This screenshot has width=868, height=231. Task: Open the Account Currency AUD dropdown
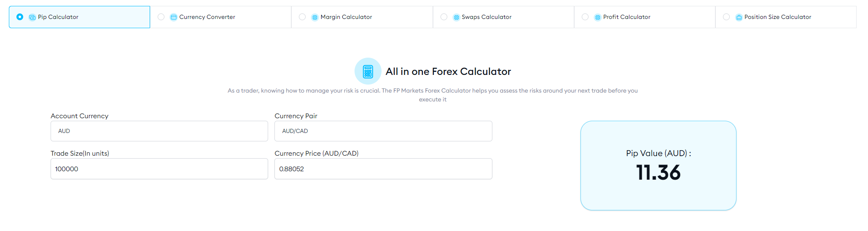pyautogui.click(x=159, y=131)
